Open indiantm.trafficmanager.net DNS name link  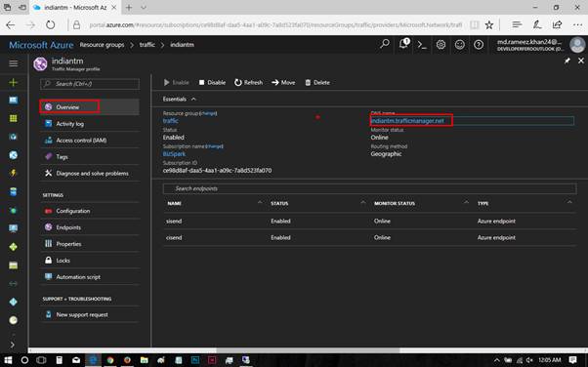407,121
